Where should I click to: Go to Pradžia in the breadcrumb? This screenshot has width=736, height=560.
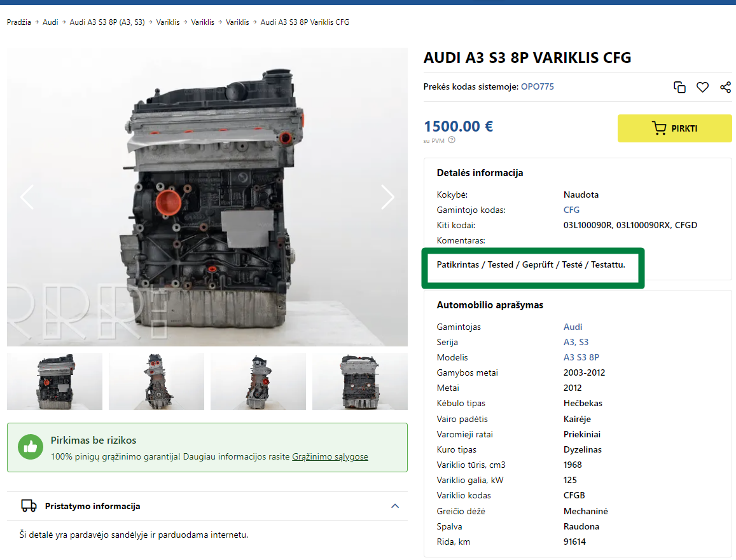19,22
